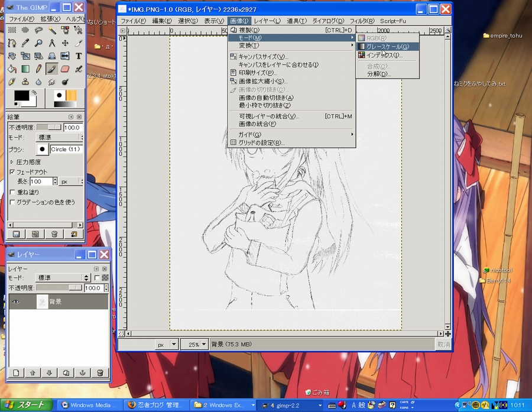Choose the Dodge/Burn tool
The height and width of the screenshot is (412, 532).
click(x=65, y=82)
